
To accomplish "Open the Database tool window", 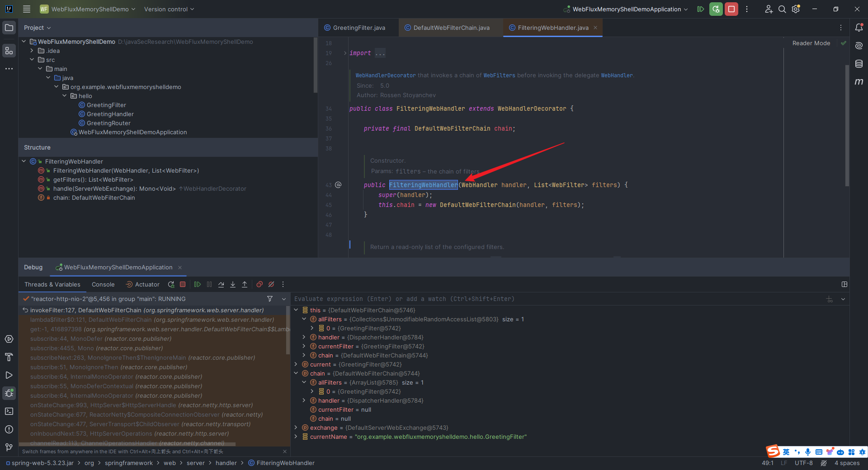I will 859,64.
